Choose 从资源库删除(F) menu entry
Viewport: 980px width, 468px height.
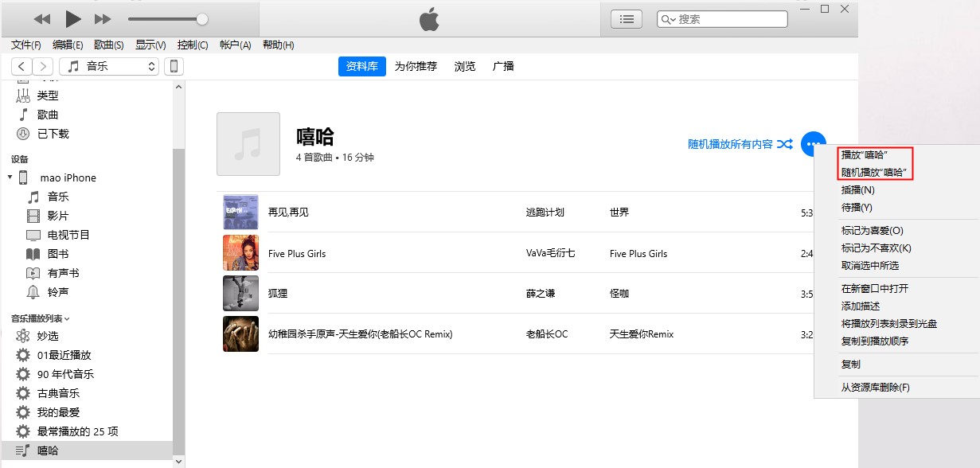876,388
